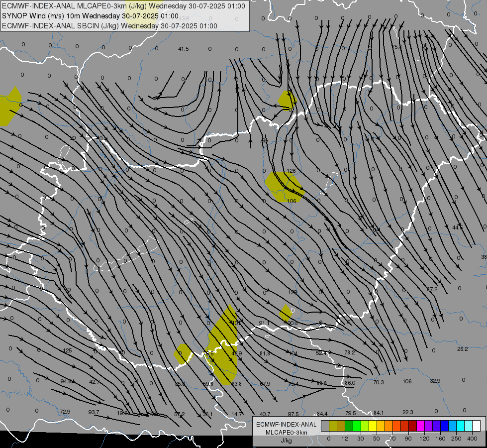Screen dimensions: 487x448
Task: Click the 125 value on the map
Action: pyautogui.click(x=67, y=350)
